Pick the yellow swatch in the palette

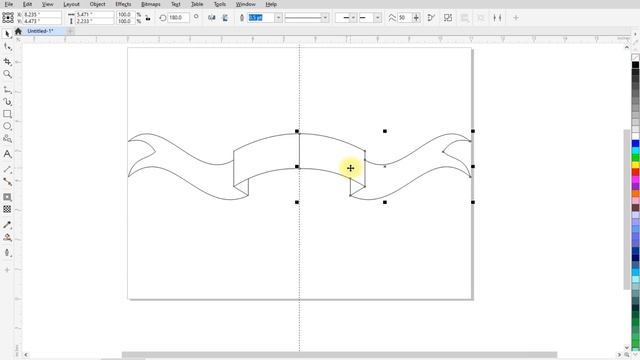(636, 165)
